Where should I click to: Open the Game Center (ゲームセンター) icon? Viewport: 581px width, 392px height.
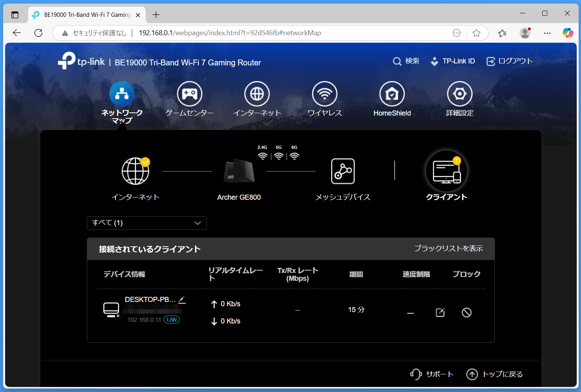[189, 94]
